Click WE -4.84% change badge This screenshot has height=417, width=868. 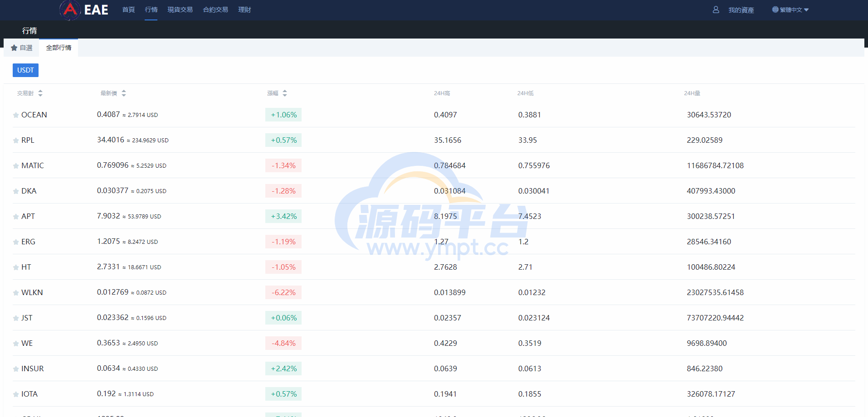pyautogui.click(x=283, y=343)
